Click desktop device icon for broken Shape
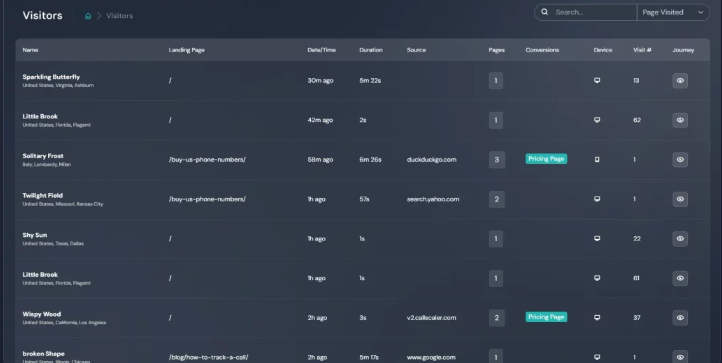Viewport: 722px width, 363px height. (x=597, y=357)
